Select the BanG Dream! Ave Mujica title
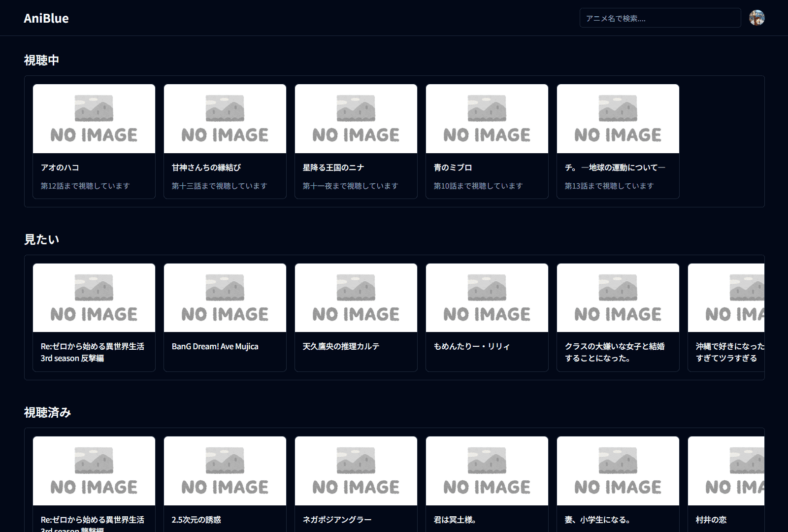 click(215, 346)
